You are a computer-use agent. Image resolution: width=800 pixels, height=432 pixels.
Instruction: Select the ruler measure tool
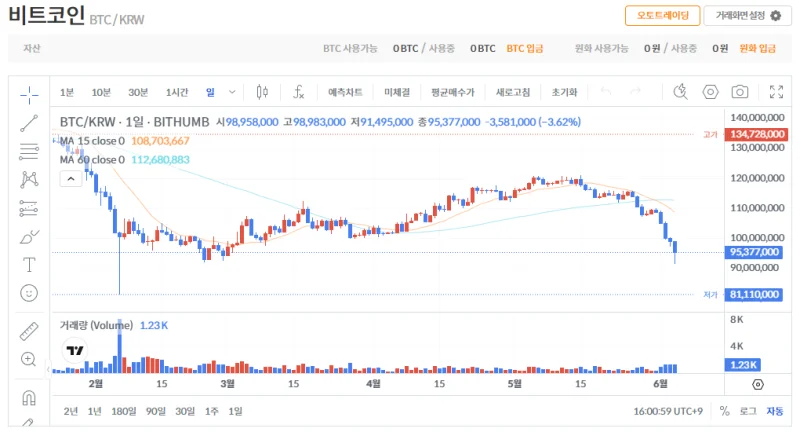(x=29, y=331)
